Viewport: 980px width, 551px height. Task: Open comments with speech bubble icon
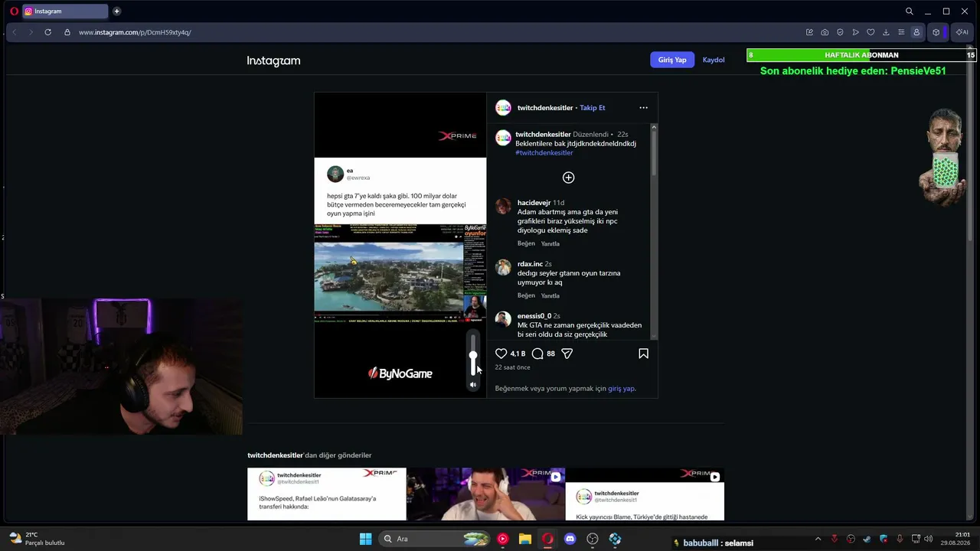coord(537,354)
